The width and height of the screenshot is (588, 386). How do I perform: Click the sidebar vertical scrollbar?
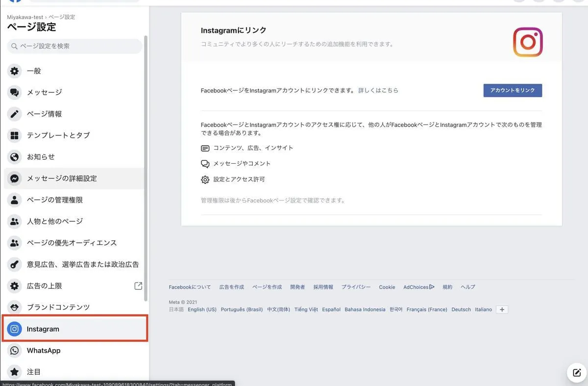pos(146,167)
